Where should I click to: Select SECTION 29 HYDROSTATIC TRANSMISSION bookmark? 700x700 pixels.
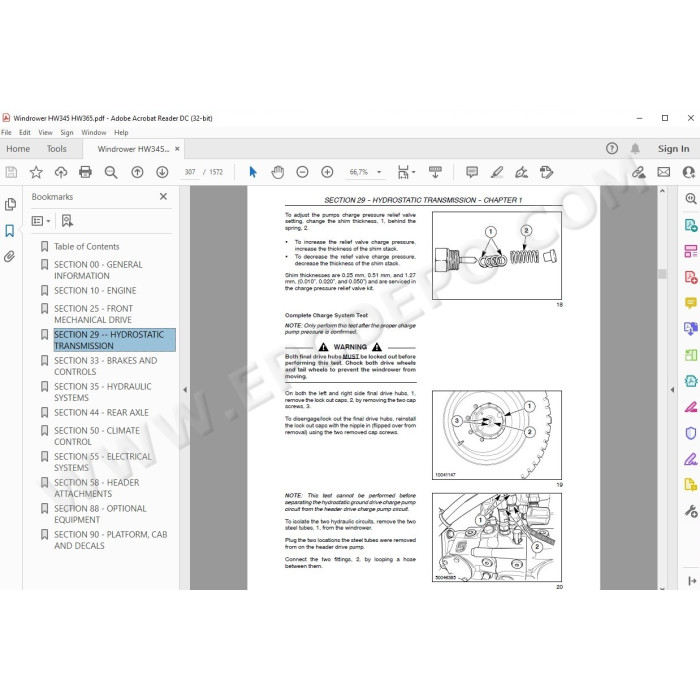114,340
